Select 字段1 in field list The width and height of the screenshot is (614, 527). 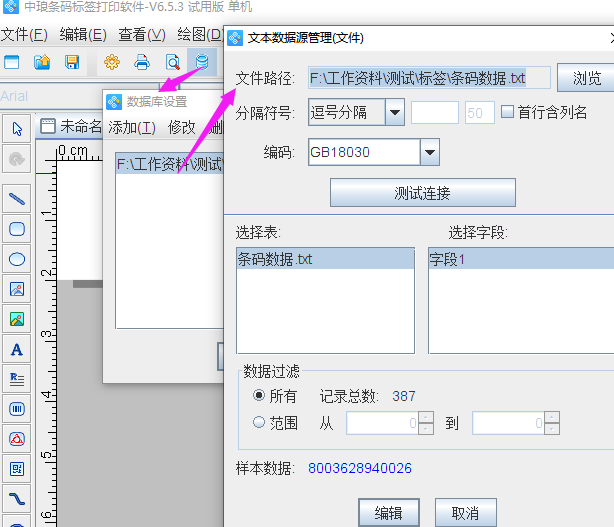coord(521,259)
